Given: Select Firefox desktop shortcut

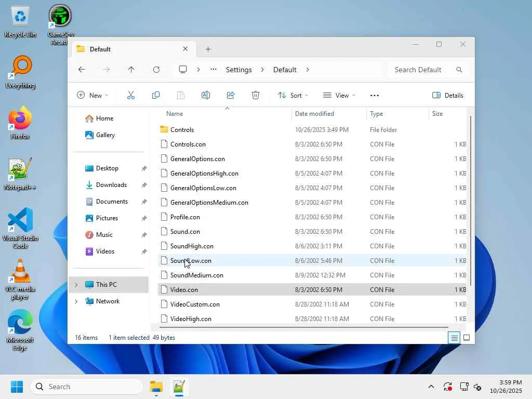Looking at the screenshot, I should (x=20, y=123).
